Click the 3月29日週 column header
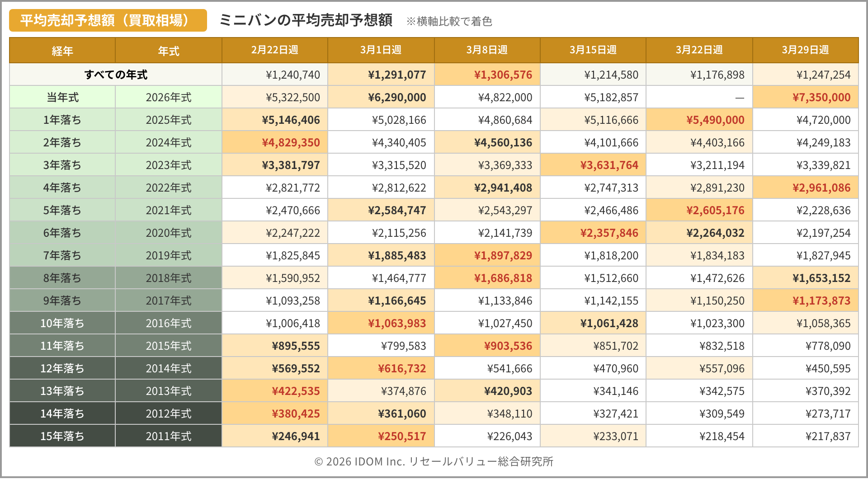 (805, 50)
